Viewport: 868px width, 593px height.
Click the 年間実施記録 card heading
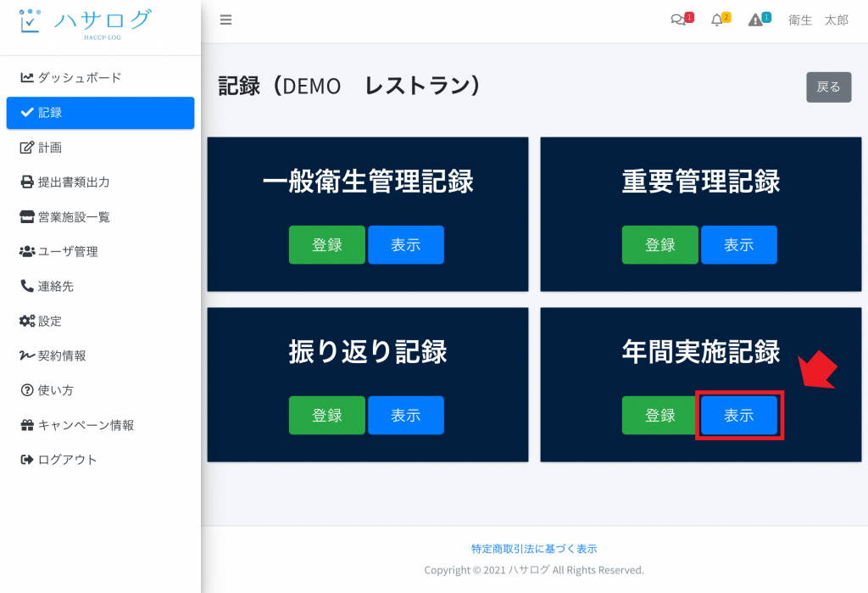click(x=701, y=351)
